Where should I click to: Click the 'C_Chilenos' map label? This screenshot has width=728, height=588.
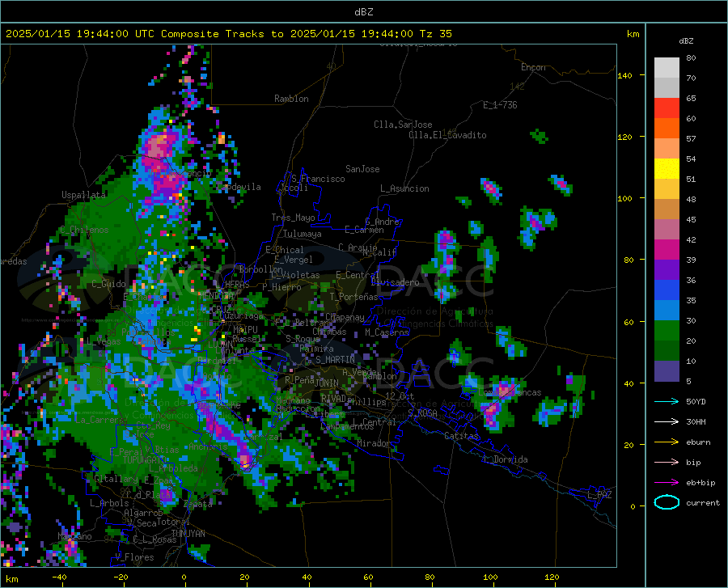(84, 230)
